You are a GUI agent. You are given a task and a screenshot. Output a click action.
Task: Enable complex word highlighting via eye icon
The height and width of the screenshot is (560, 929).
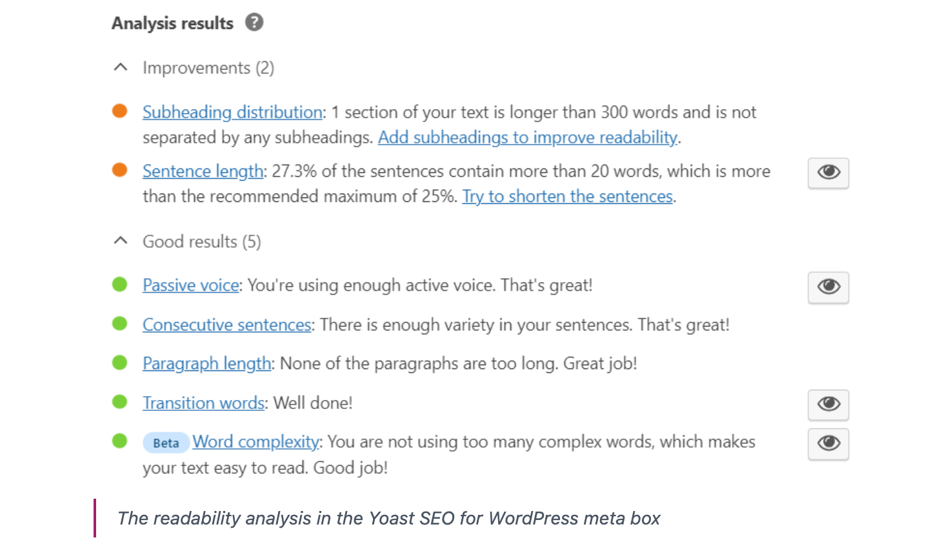tap(828, 444)
